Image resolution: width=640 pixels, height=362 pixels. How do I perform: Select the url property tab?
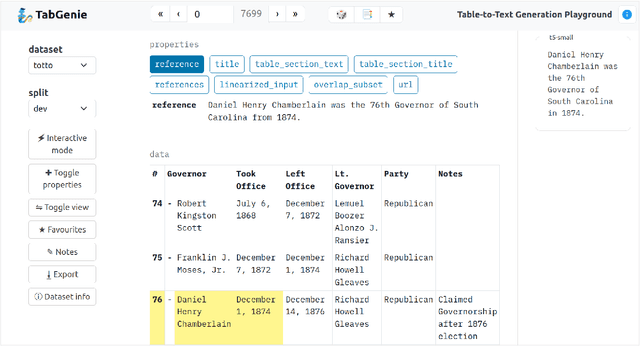(x=405, y=84)
